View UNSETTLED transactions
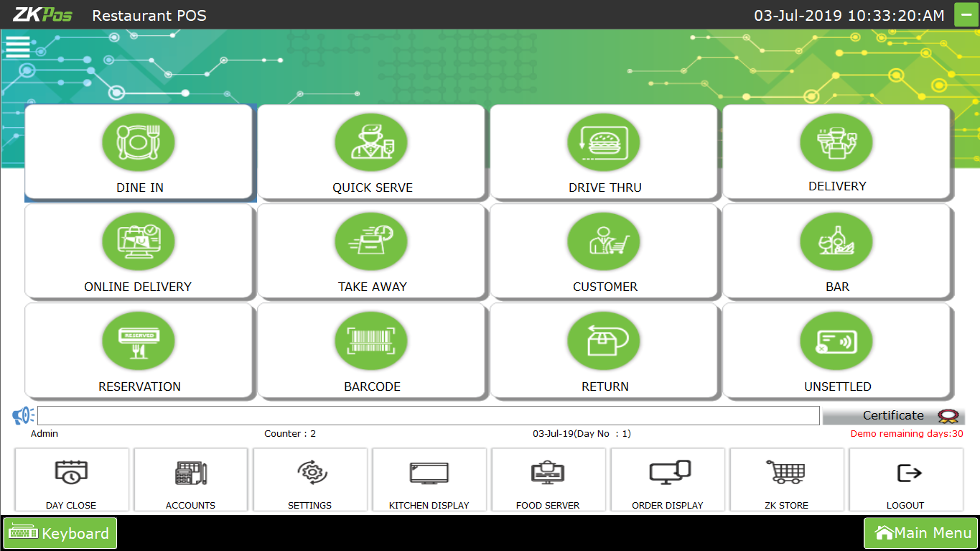This screenshot has width=980, height=551. (x=837, y=351)
